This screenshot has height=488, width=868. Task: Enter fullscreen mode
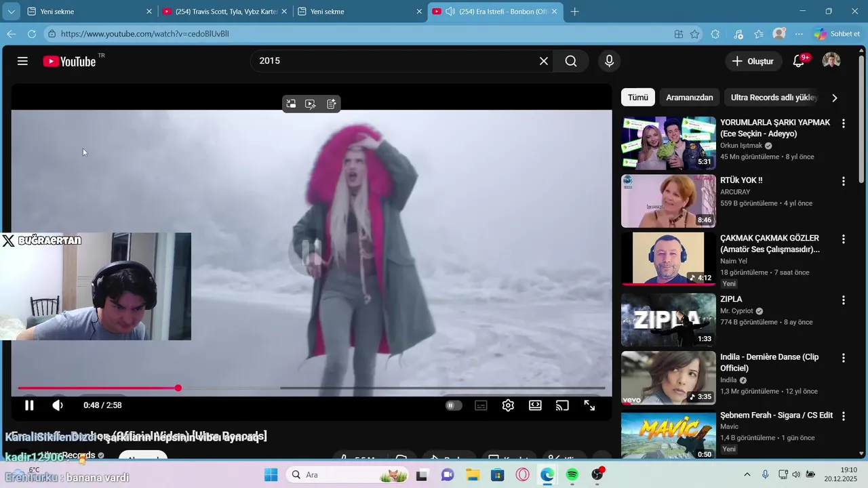point(589,405)
